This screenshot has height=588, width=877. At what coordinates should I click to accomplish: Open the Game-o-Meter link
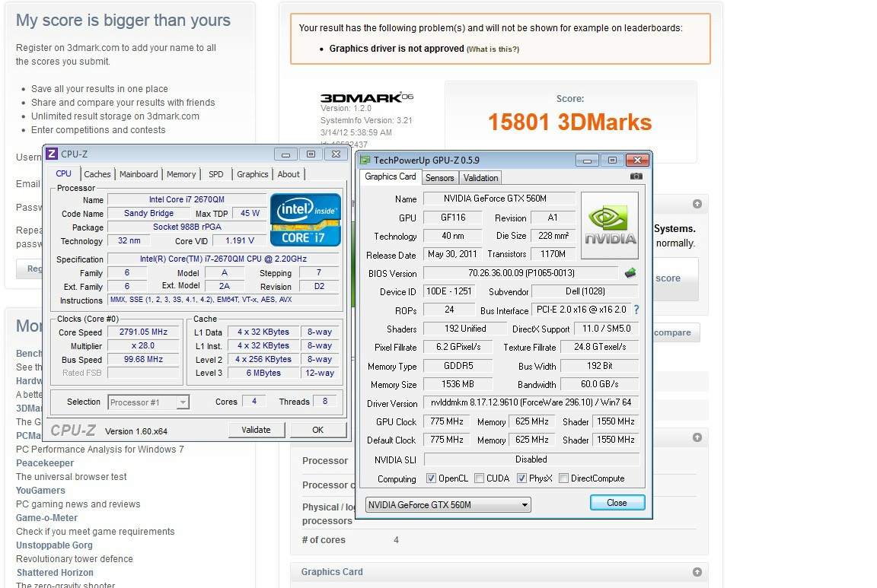[x=47, y=517]
